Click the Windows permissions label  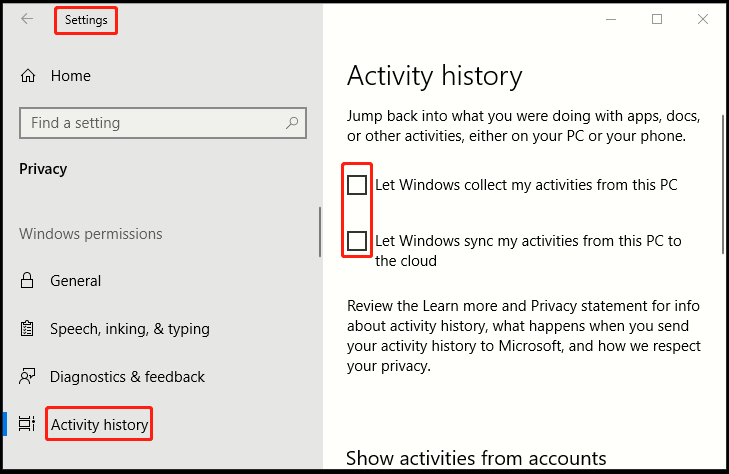(x=91, y=234)
